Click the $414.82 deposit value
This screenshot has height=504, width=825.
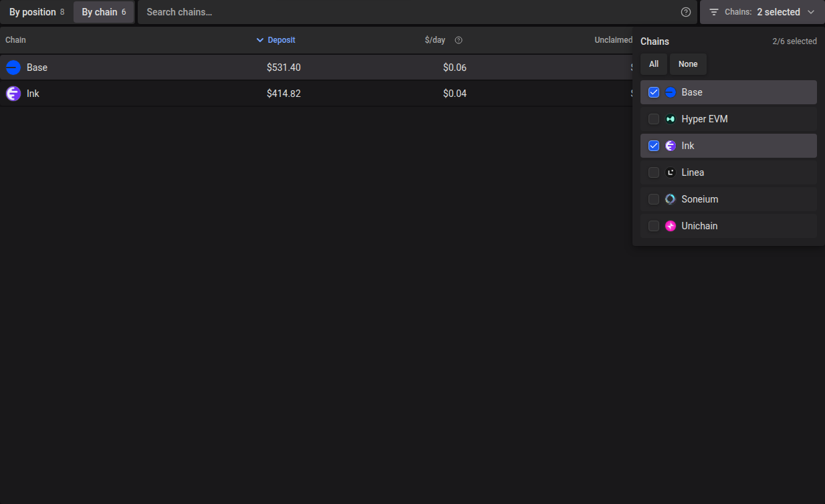(283, 94)
